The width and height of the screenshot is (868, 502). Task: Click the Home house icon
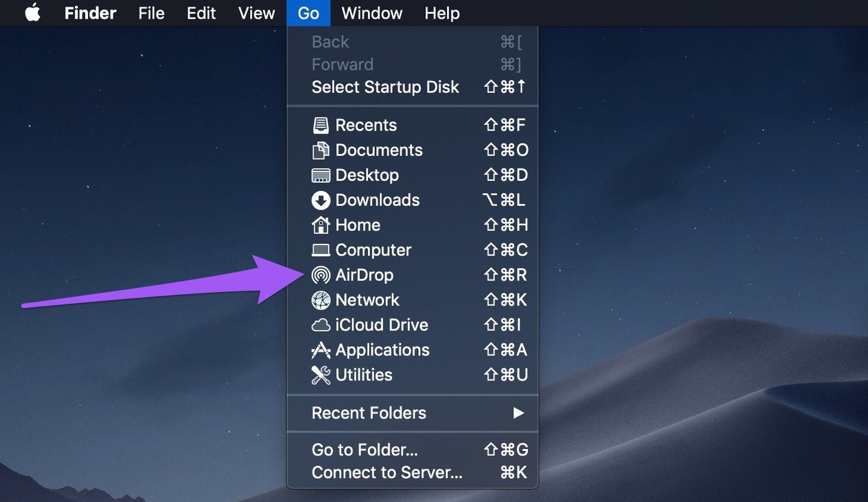click(321, 224)
